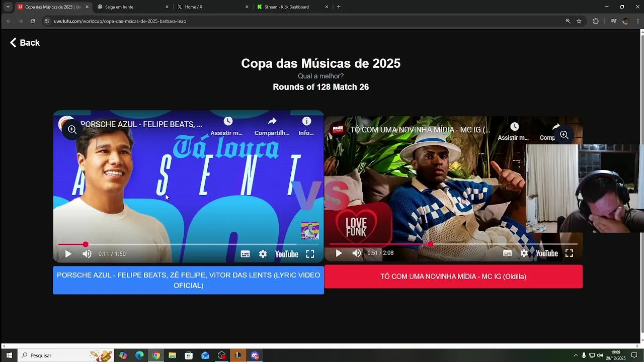Open page zoom indicator in address bar
This screenshot has width=644, height=362.
(x=568, y=21)
